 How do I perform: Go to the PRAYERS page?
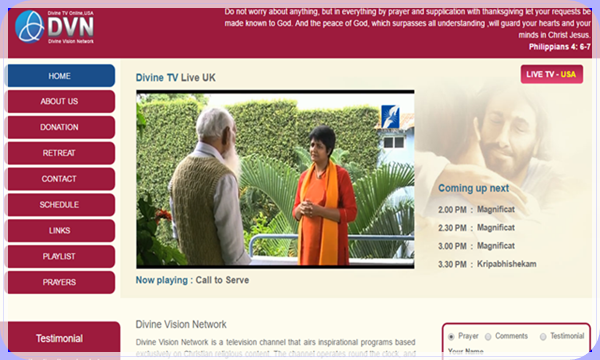60,282
